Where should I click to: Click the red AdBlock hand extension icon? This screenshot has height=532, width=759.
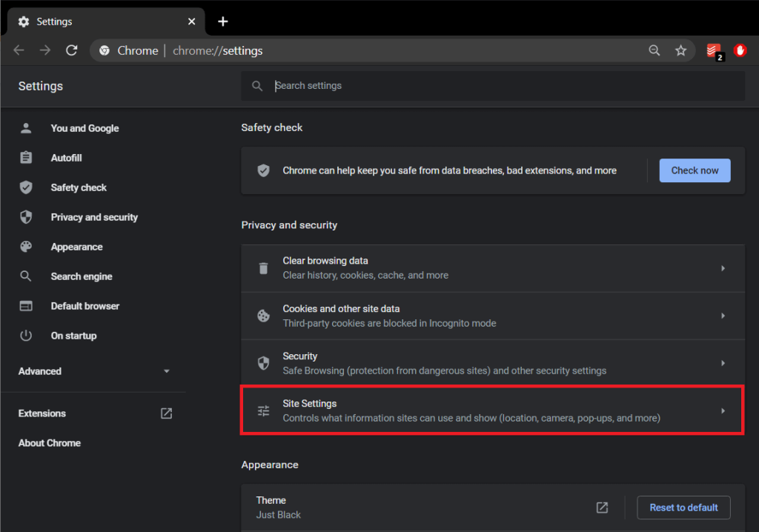pos(740,50)
